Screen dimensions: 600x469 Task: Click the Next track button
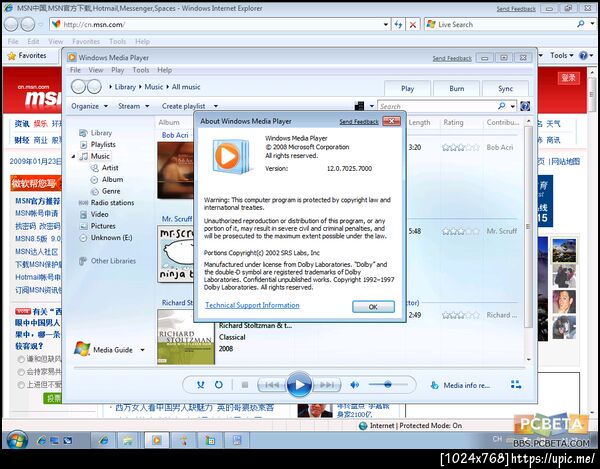click(x=326, y=385)
